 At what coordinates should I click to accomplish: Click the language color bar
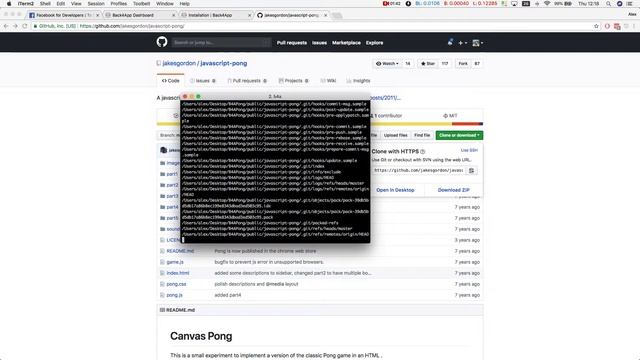pyautogui.click(x=320, y=124)
